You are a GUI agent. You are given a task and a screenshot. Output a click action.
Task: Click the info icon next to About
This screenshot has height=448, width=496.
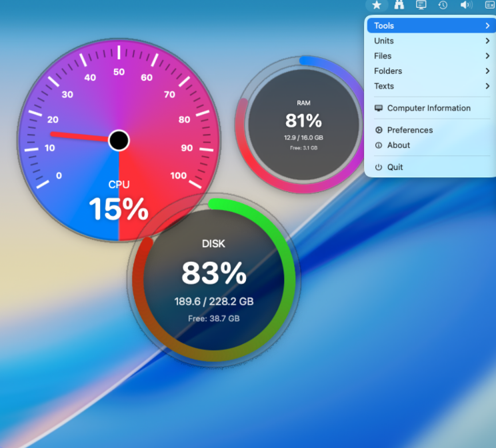tap(379, 145)
